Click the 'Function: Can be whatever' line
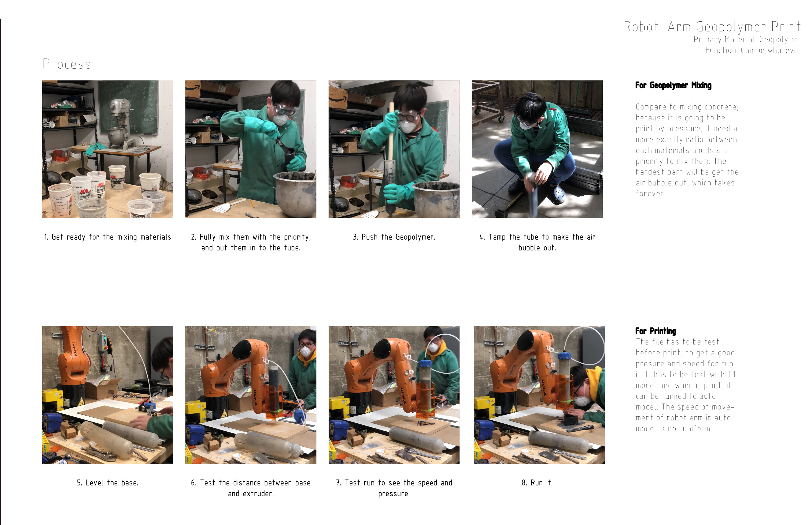 pyautogui.click(x=753, y=50)
